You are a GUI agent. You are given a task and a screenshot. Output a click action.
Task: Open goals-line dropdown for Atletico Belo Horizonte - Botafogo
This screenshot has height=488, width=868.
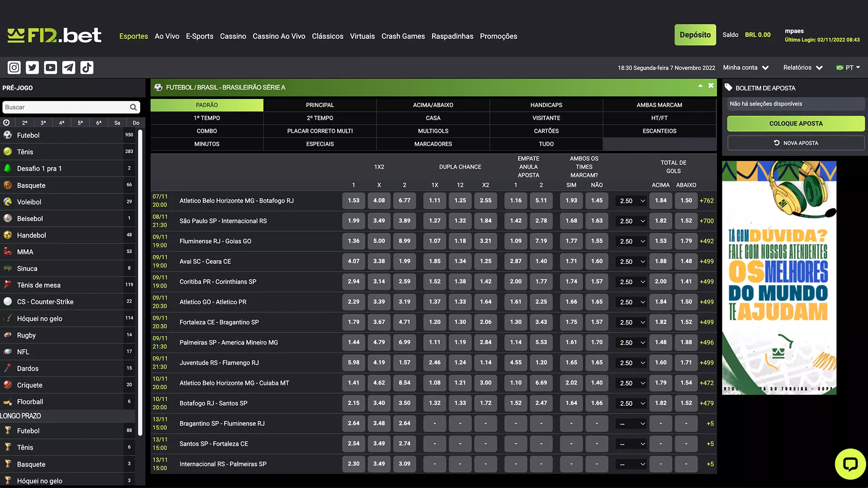pos(632,201)
